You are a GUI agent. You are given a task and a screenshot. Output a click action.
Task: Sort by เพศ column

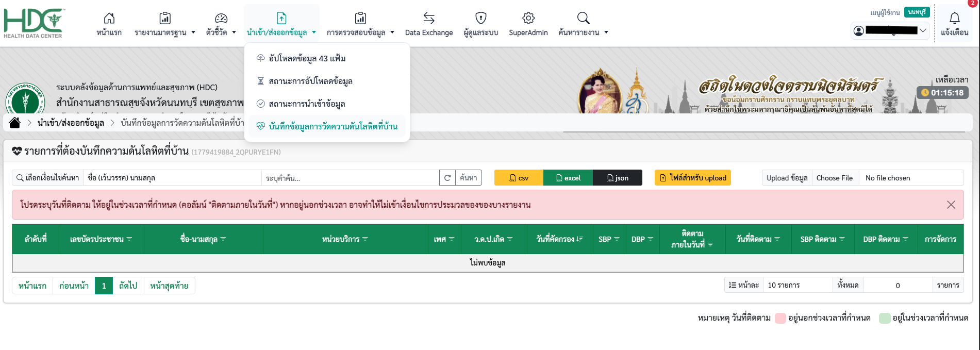pos(444,239)
